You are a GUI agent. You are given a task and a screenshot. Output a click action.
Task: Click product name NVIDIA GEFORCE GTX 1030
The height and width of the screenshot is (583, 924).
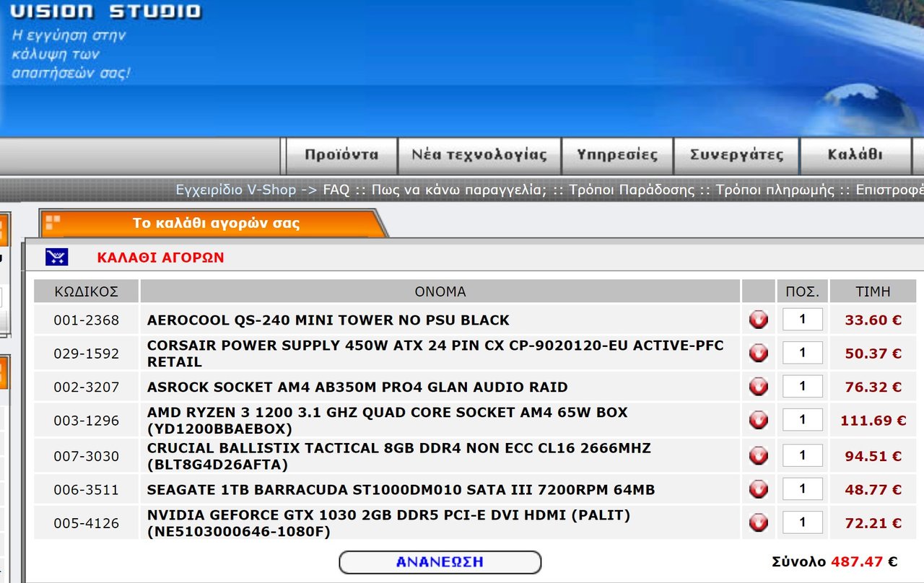coord(388,524)
